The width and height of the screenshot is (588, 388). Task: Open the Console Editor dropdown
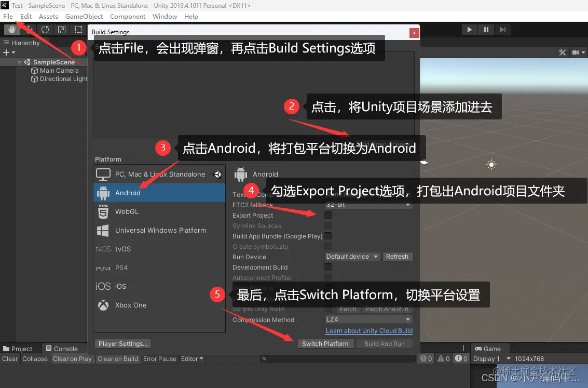tap(192, 359)
